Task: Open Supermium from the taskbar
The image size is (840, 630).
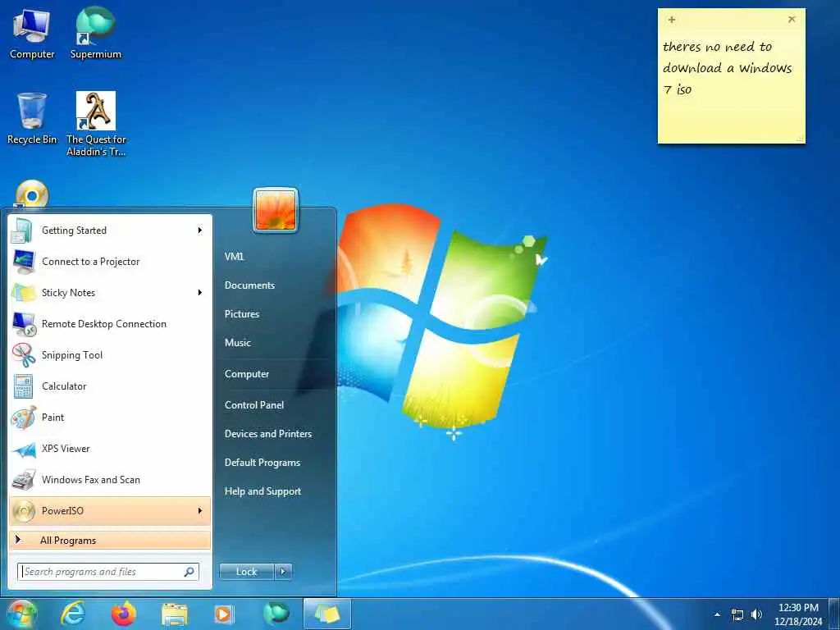Action: tap(276, 614)
